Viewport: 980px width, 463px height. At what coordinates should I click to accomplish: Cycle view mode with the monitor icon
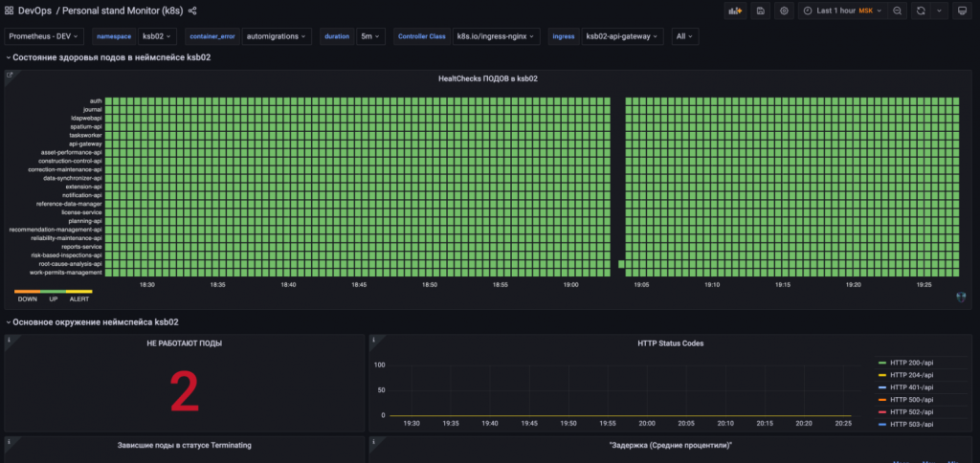[962, 11]
